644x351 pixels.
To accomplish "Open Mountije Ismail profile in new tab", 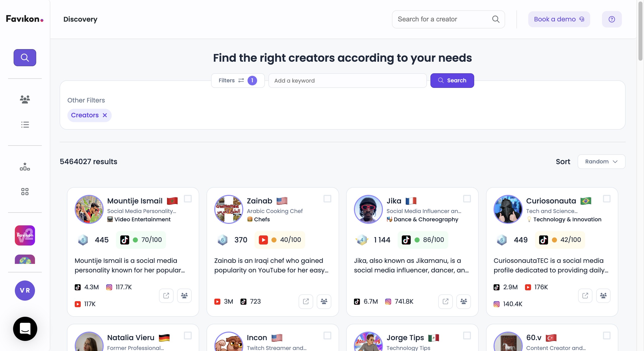I will tap(166, 296).
